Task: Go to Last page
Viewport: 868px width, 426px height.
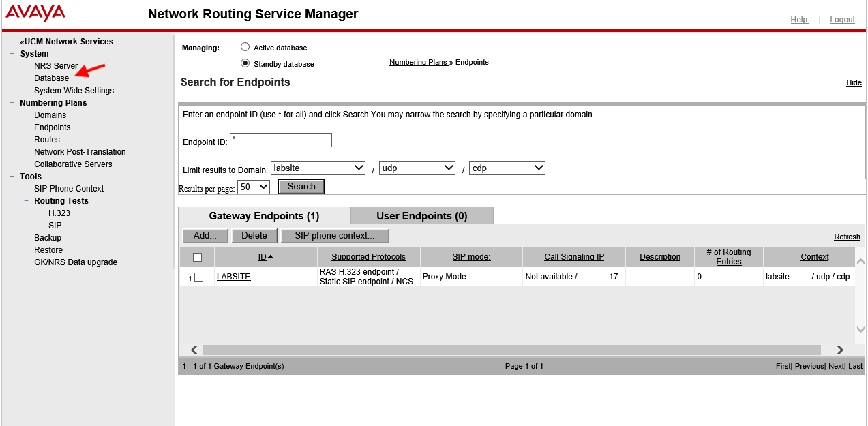Action: point(855,366)
